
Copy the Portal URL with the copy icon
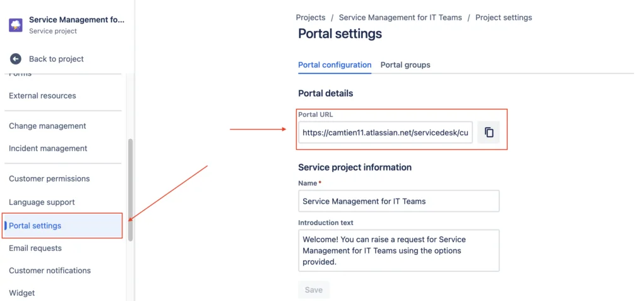(489, 132)
